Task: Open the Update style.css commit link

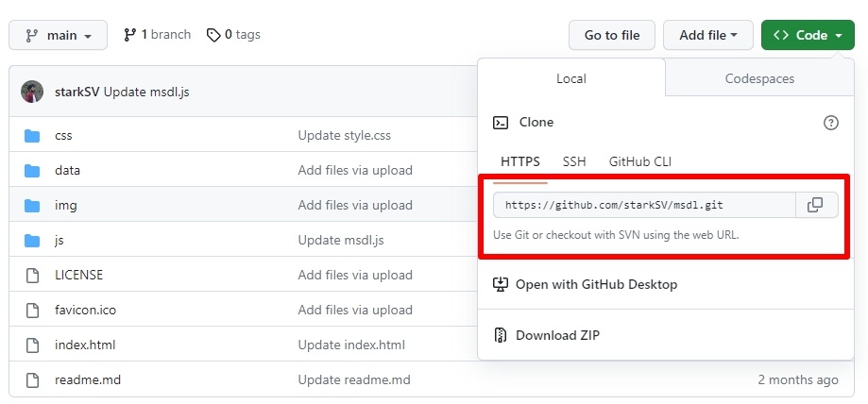Action: [x=345, y=136]
